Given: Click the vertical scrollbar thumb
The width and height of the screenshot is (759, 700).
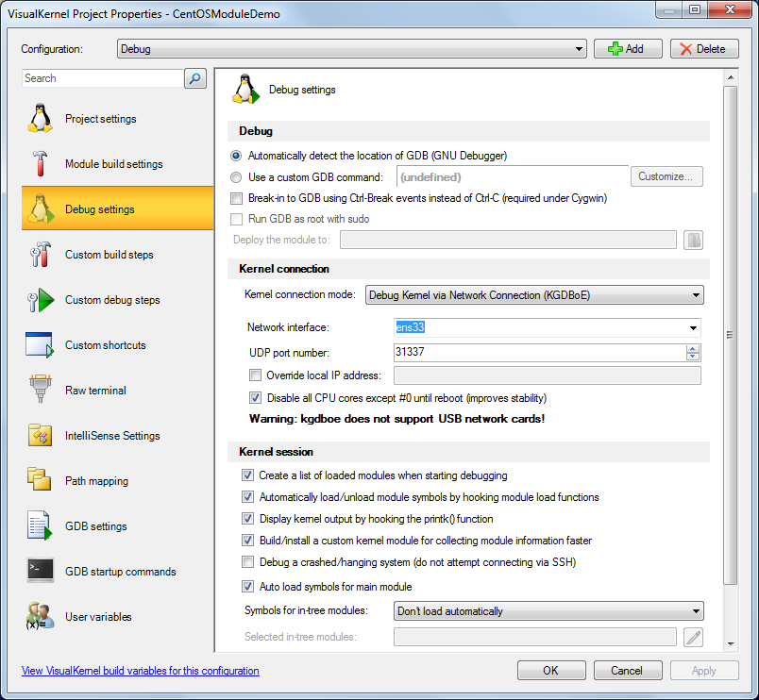Looking at the screenshot, I should [x=731, y=335].
